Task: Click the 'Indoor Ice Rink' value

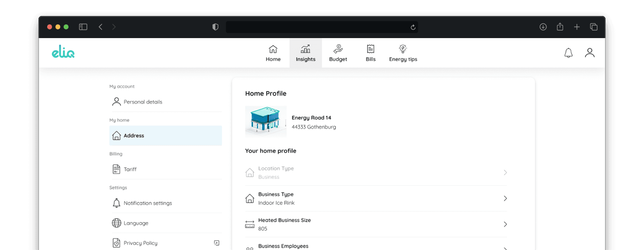Action: tap(276, 203)
